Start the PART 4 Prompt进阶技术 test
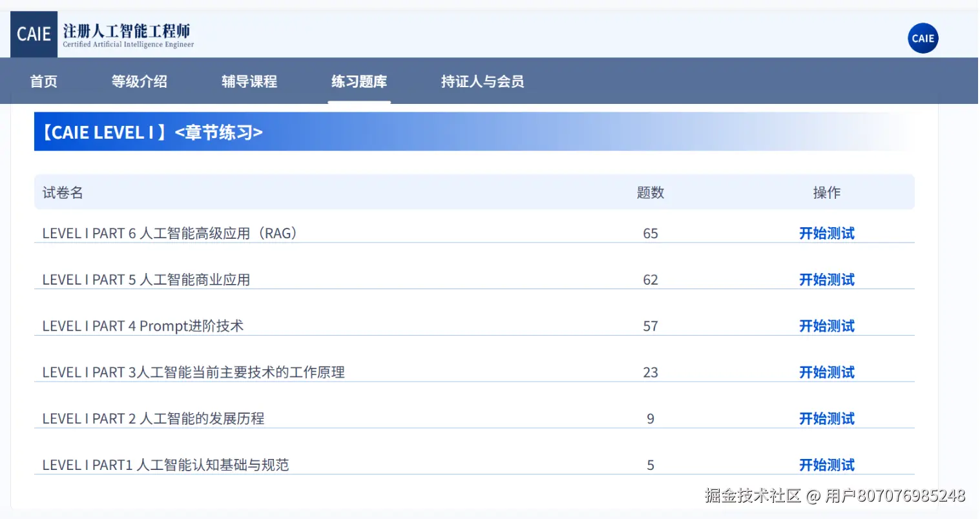The width and height of the screenshot is (980, 519). pyautogui.click(x=827, y=326)
